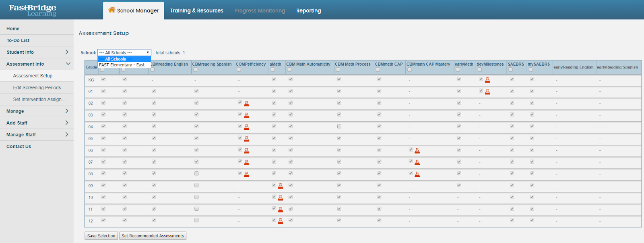Click the red flask icon in KG devMilestones cell
The image size is (644, 243).
[487, 80]
